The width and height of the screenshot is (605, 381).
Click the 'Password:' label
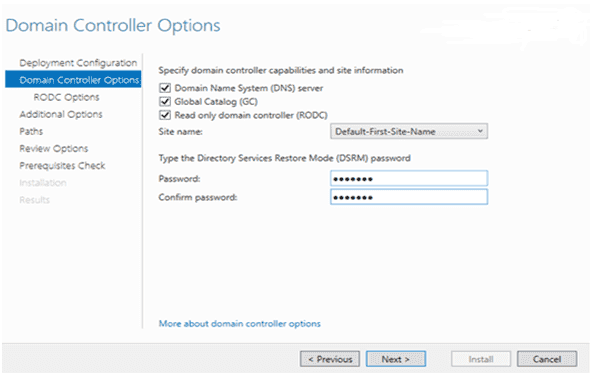tap(179, 179)
